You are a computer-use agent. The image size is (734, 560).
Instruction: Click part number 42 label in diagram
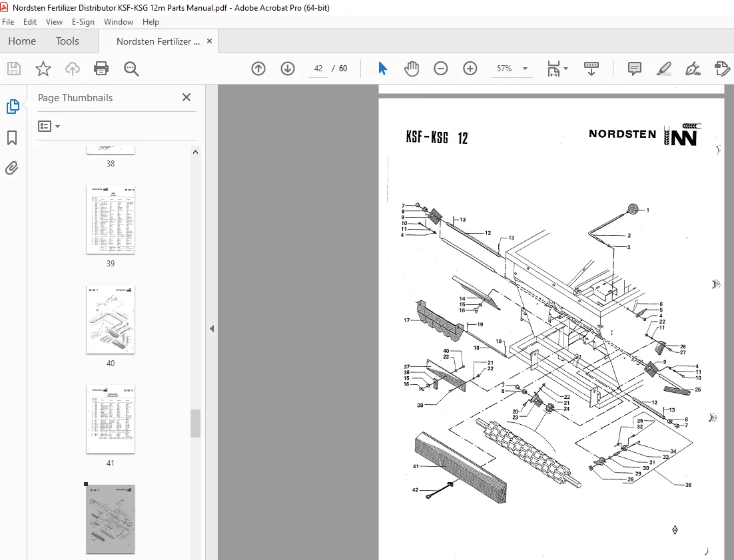(415, 490)
